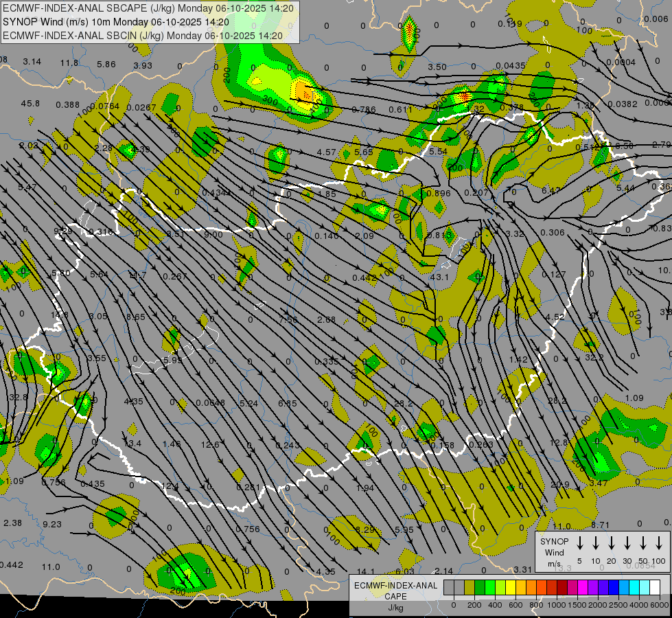Image resolution: width=672 pixels, height=618 pixels.
Task: Pick the pale cyan legend swatch
Action: [x=645, y=587]
